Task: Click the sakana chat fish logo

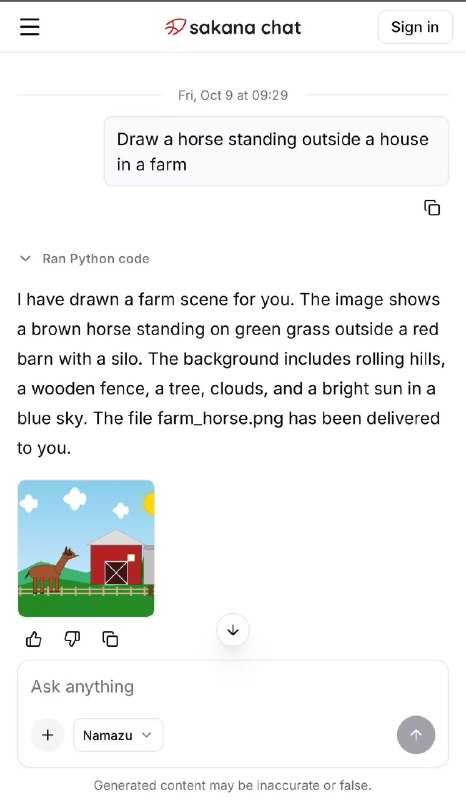Action: point(175,27)
